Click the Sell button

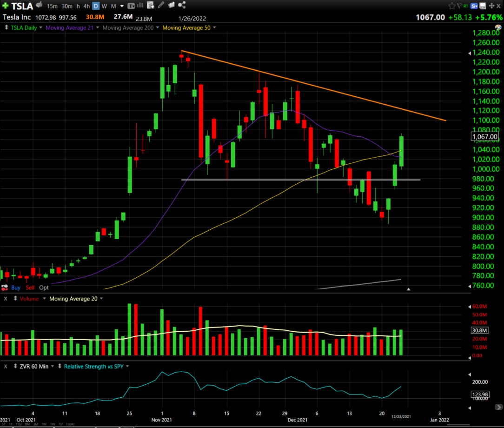tap(30, 288)
